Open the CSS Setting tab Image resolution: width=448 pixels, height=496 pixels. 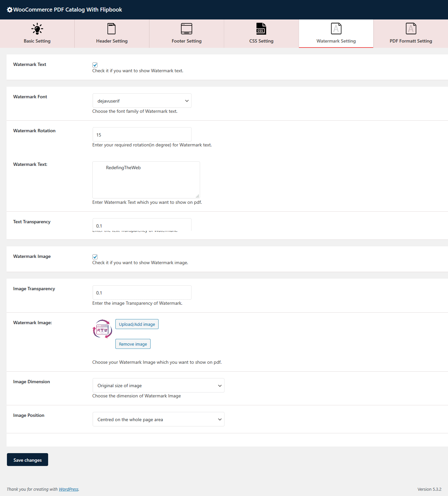tap(261, 41)
